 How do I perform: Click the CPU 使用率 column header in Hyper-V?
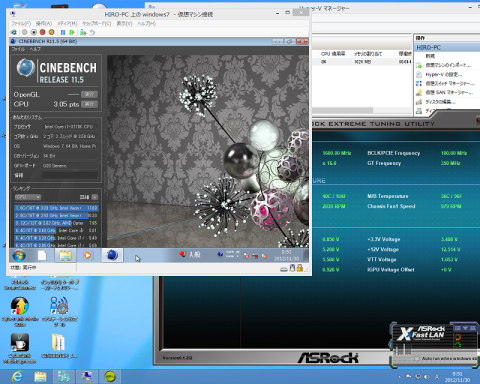click(333, 54)
